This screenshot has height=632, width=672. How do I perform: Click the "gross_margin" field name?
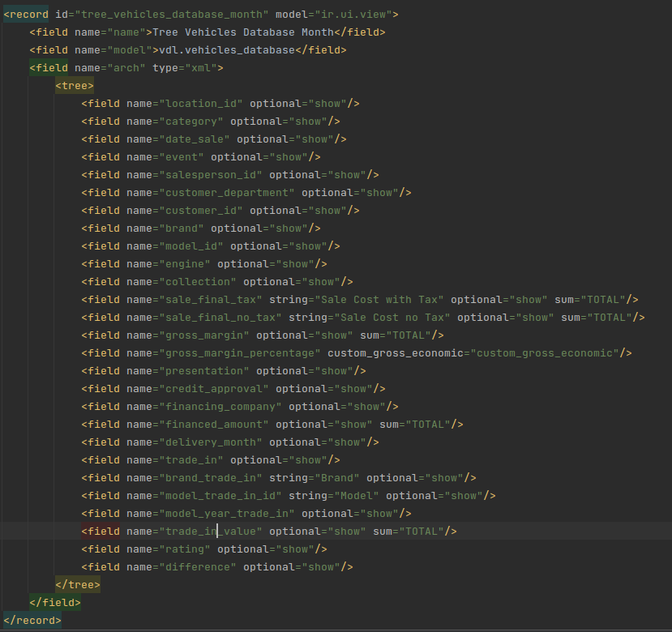pos(204,335)
